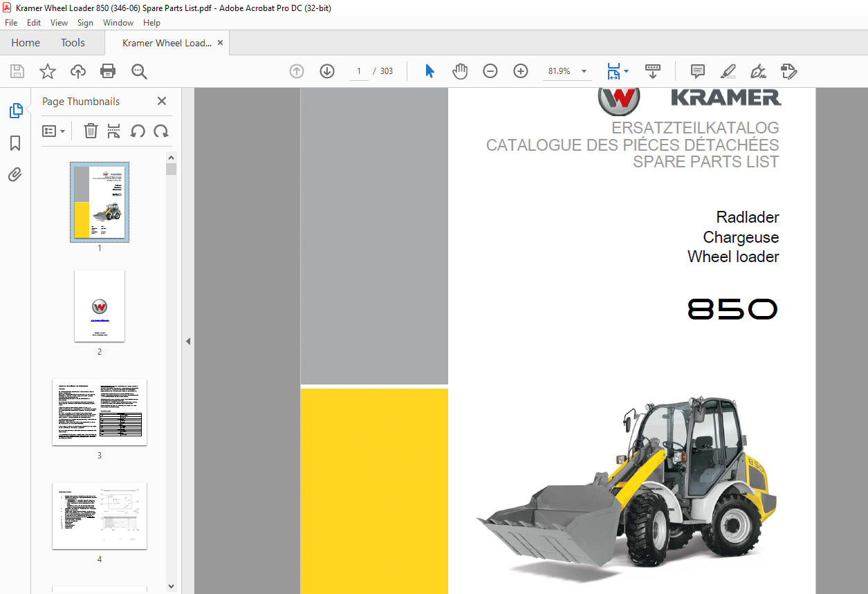This screenshot has height=594, width=868.
Task: Click thumbnails scrollbar down arrow
Action: coord(172,586)
